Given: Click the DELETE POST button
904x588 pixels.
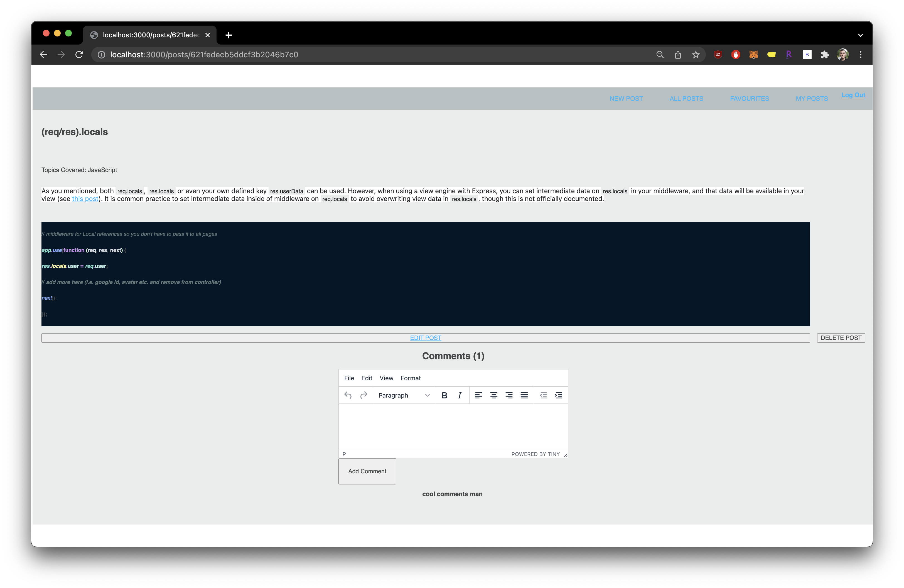Looking at the screenshot, I should click(841, 338).
